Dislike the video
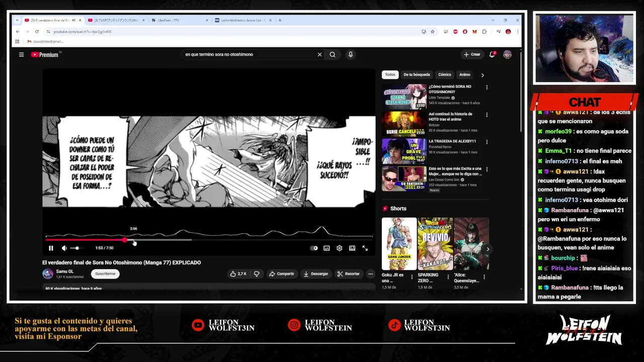The image size is (644, 362). pos(257,274)
